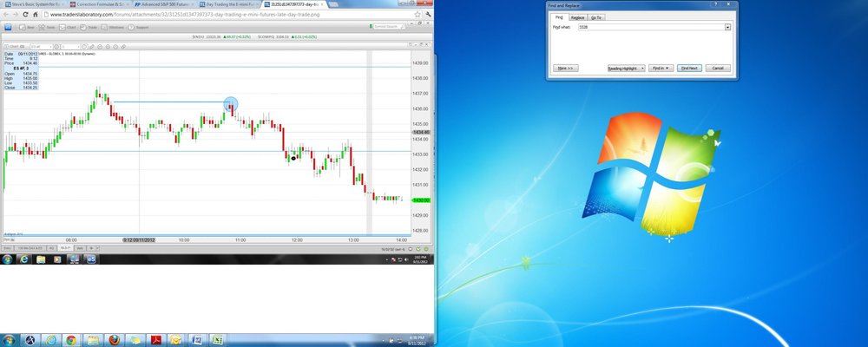Open Microsoft Word from the main taskbar
The width and height of the screenshot is (868, 347).
(x=196, y=340)
